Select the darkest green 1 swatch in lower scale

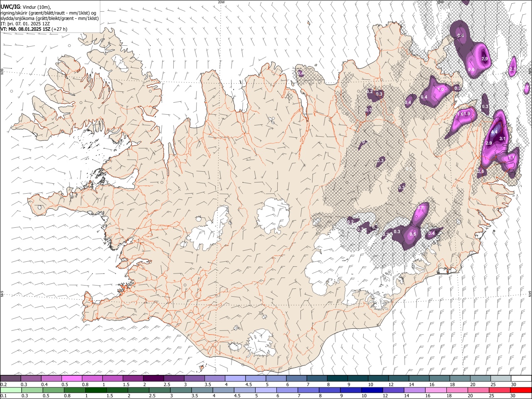click(x=96, y=390)
